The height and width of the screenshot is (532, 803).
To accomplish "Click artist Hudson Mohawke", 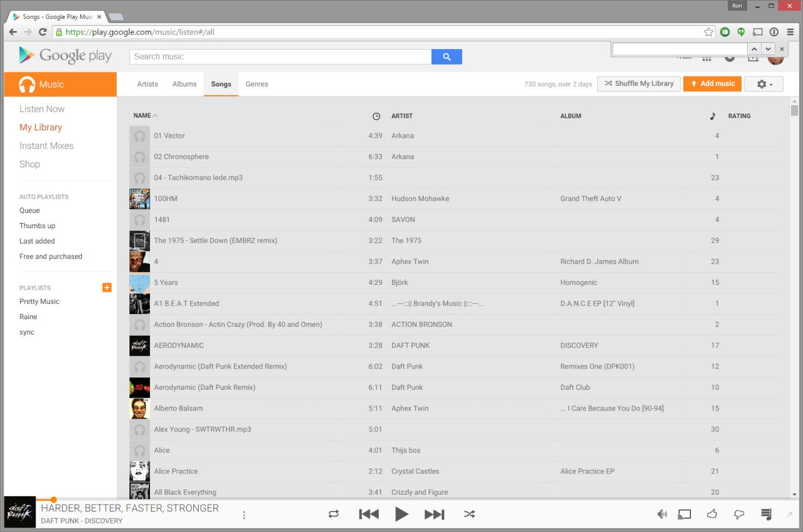I will click(x=420, y=199).
